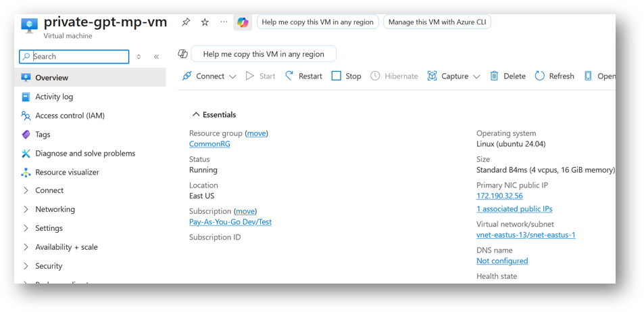This screenshot has width=644, height=312.
Task: Open the Copilot icon in header
Action: (243, 22)
